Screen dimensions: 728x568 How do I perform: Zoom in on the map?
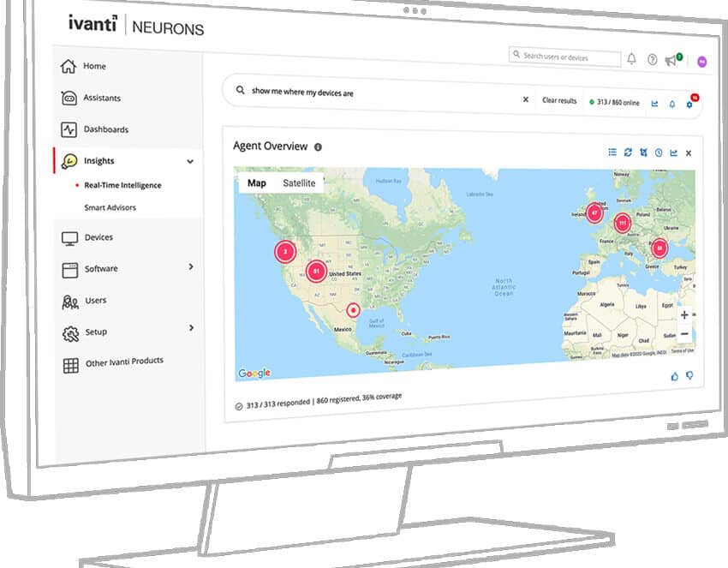[684, 315]
